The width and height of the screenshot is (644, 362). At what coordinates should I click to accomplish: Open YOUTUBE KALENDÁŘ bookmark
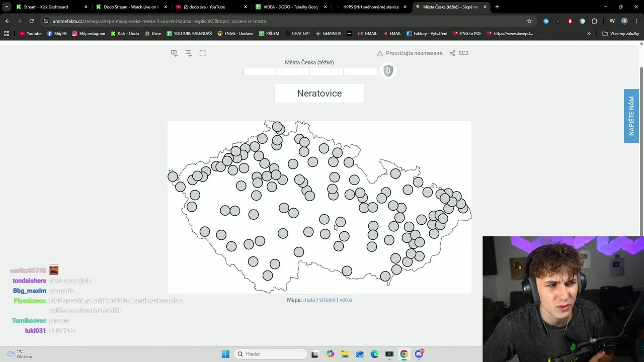point(189,34)
